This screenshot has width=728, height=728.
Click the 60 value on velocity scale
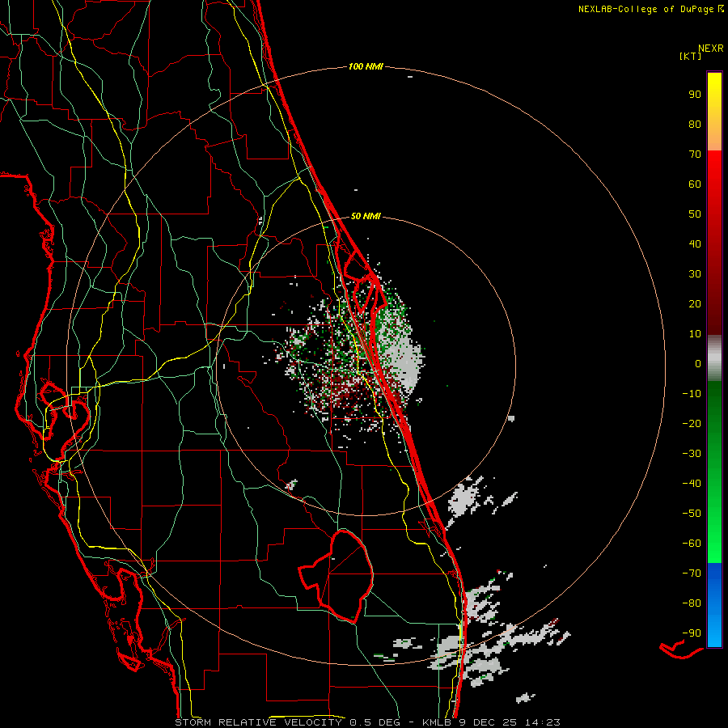(x=695, y=184)
